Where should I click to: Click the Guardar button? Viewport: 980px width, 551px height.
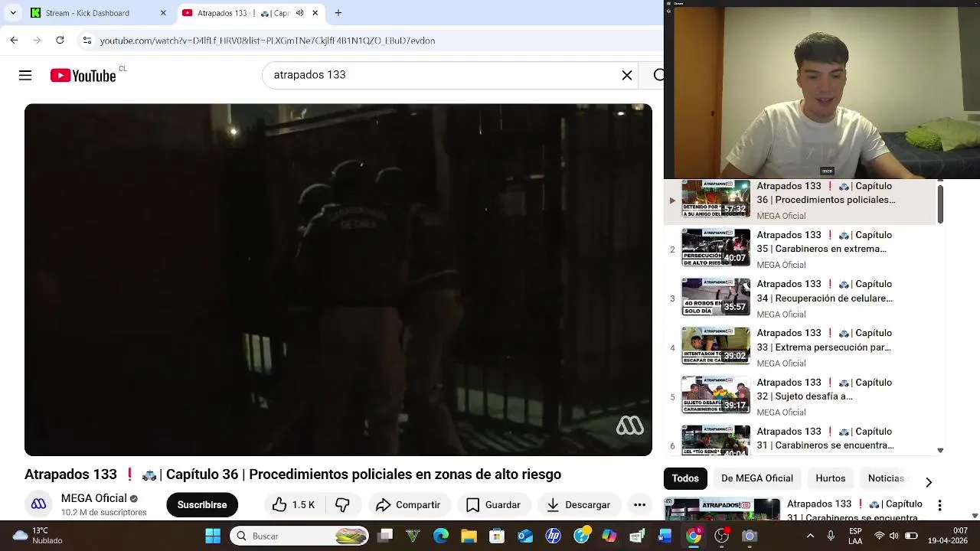click(x=493, y=504)
